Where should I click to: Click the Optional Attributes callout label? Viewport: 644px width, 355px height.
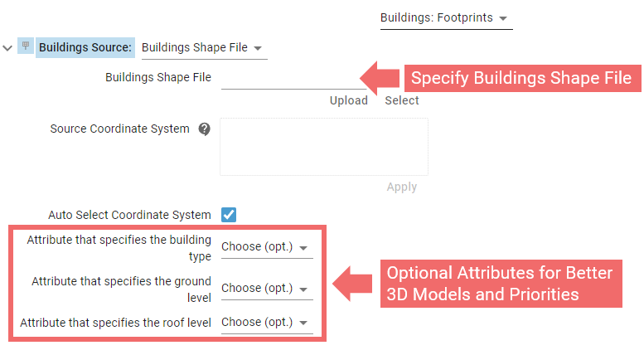click(500, 284)
